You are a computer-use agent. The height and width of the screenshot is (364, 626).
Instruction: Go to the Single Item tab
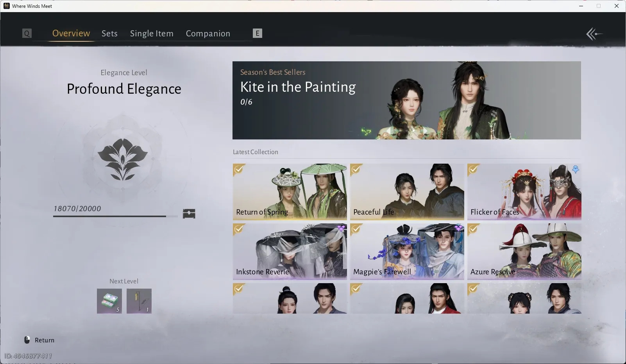152,34
